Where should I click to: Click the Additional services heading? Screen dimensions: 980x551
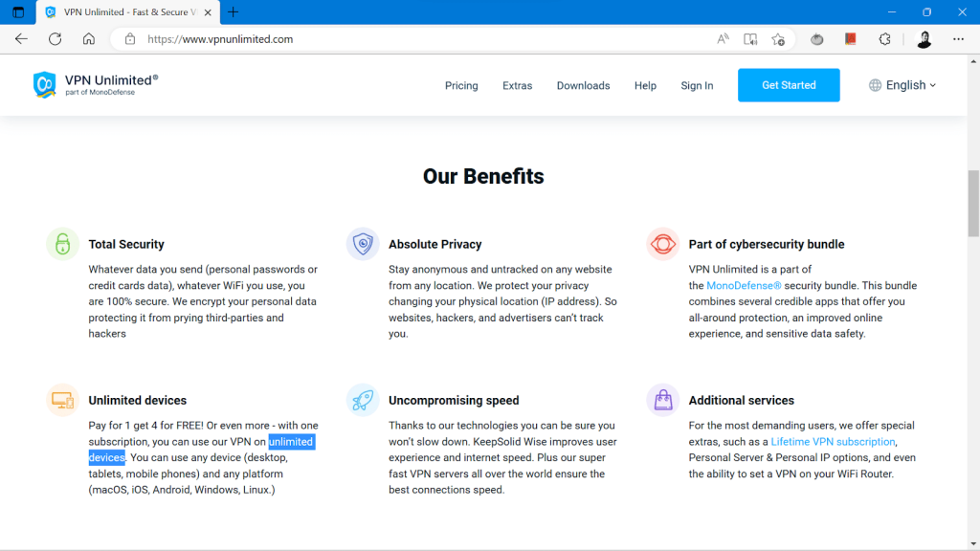(x=742, y=401)
